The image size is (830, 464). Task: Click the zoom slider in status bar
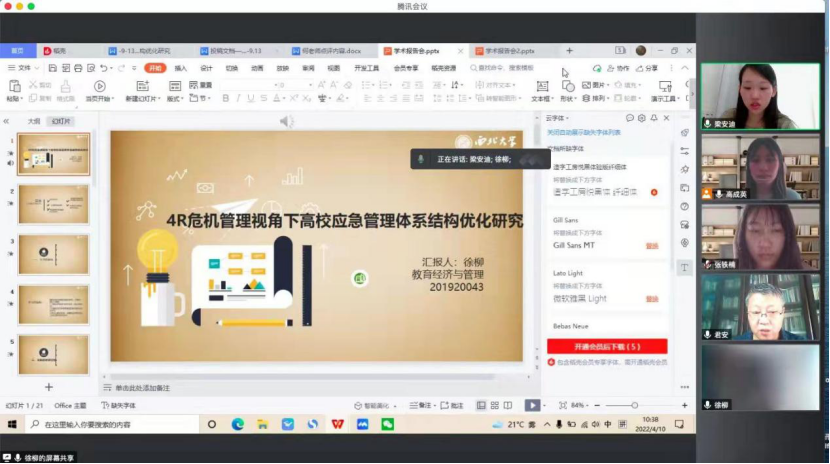point(634,405)
